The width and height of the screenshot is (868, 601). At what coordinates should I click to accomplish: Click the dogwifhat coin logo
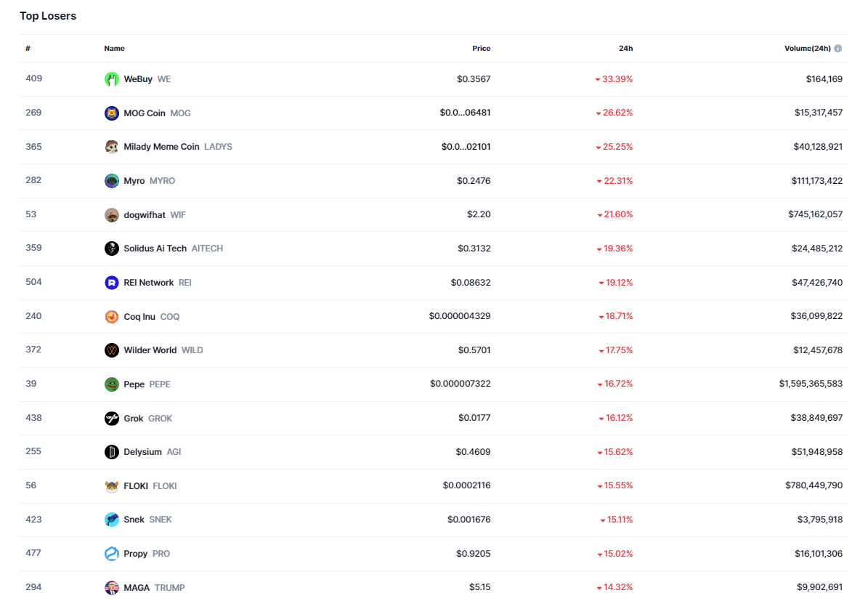pyautogui.click(x=111, y=215)
